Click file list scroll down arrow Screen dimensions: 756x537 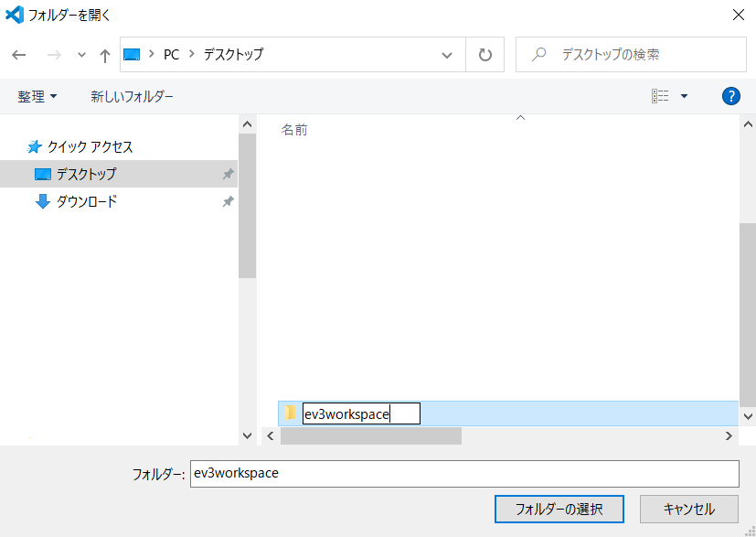(x=748, y=416)
